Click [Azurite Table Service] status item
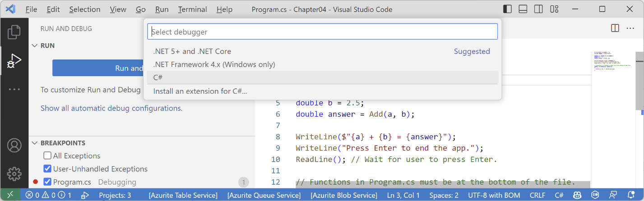Image resolution: width=644 pixels, height=201 pixels. coord(183,195)
